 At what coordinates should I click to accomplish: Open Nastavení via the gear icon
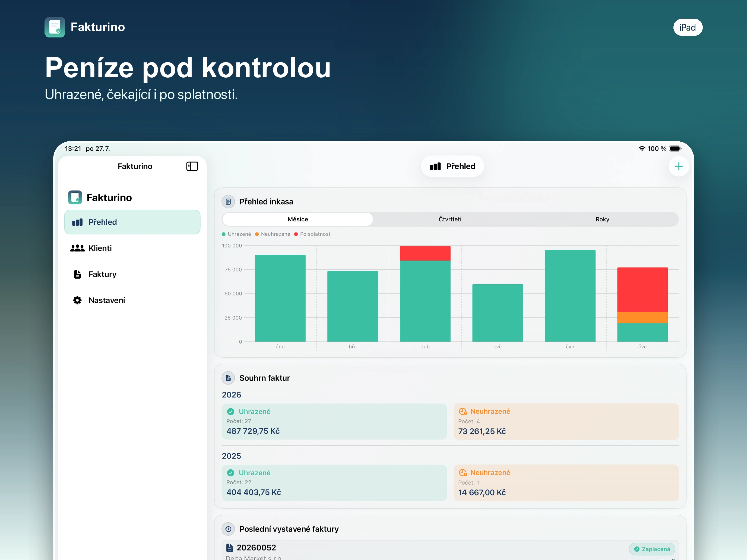coord(77,300)
